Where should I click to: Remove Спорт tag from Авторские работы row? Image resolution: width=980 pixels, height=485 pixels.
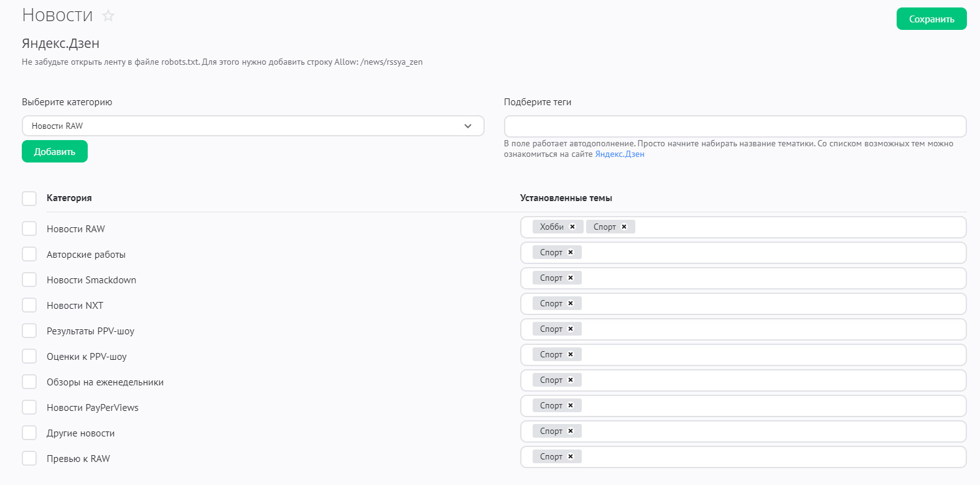coord(571,252)
